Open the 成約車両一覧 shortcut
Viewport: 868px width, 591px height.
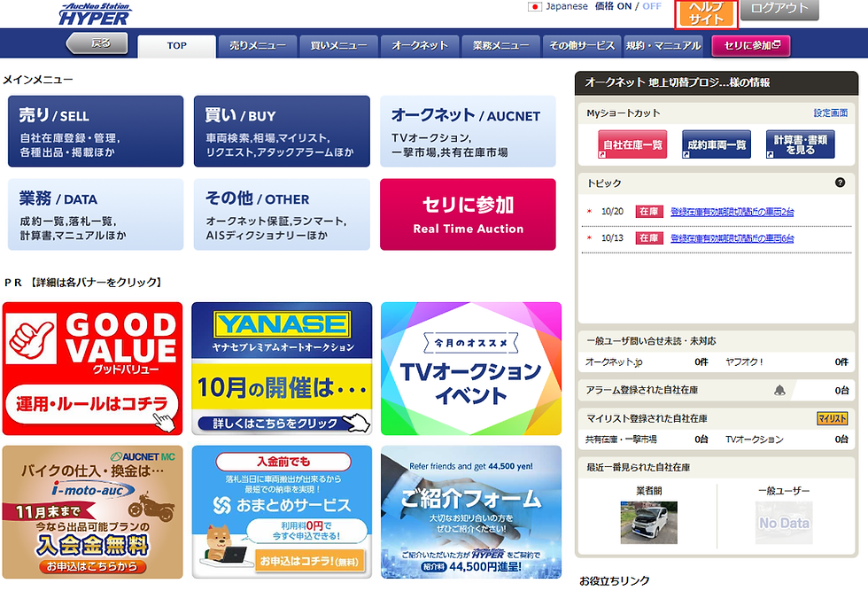tap(717, 144)
